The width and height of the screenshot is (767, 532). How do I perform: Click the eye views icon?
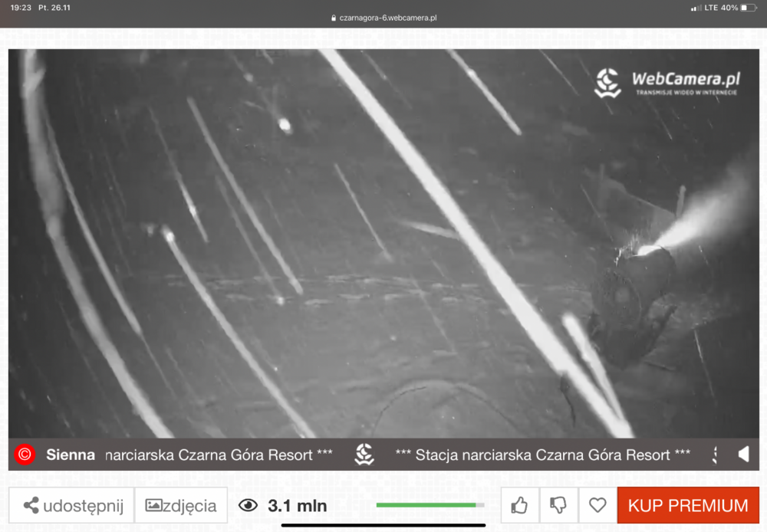pyautogui.click(x=248, y=505)
